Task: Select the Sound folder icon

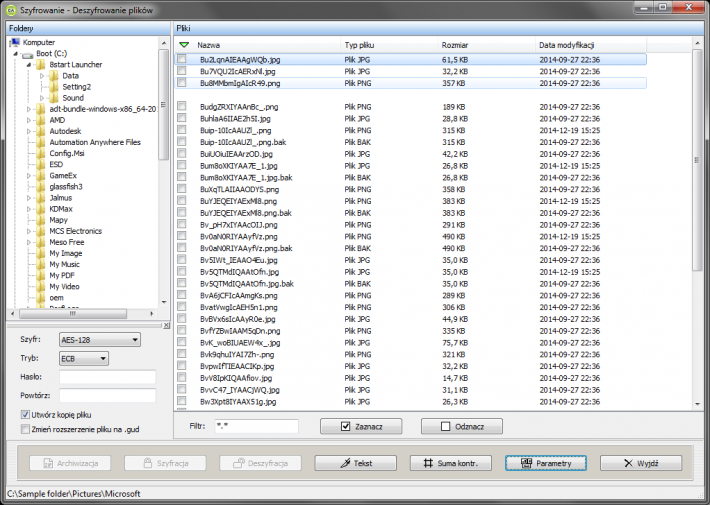Action: [54, 98]
